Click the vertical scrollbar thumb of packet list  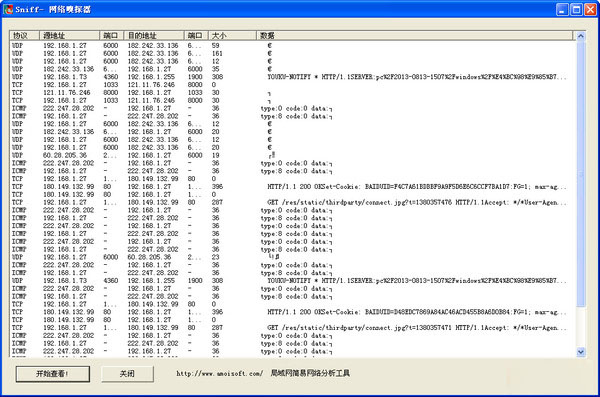pos(580,174)
